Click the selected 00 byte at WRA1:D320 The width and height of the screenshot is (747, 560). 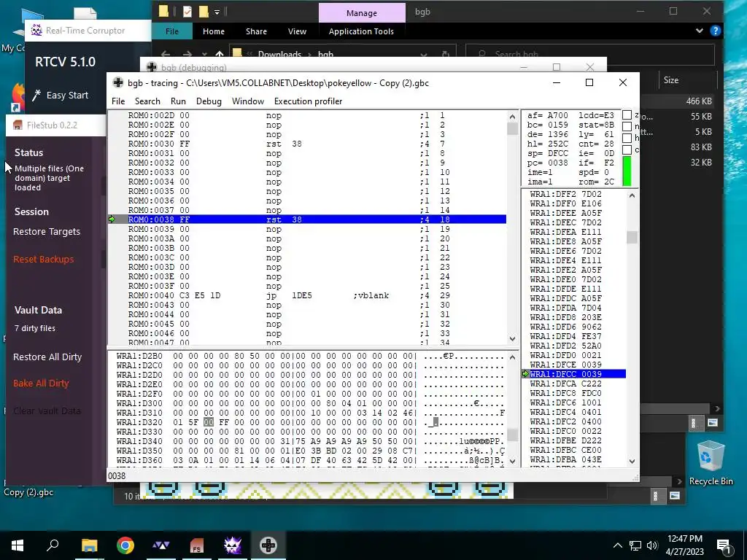click(208, 422)
